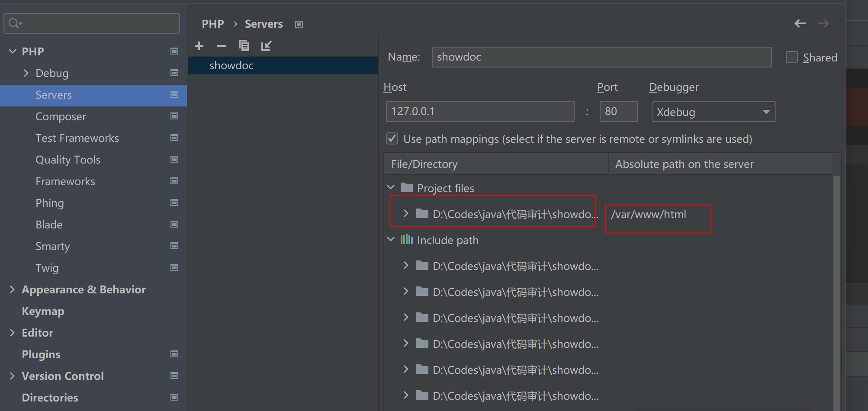Click icon next to Servers breadcrumb

pos(299,24)
